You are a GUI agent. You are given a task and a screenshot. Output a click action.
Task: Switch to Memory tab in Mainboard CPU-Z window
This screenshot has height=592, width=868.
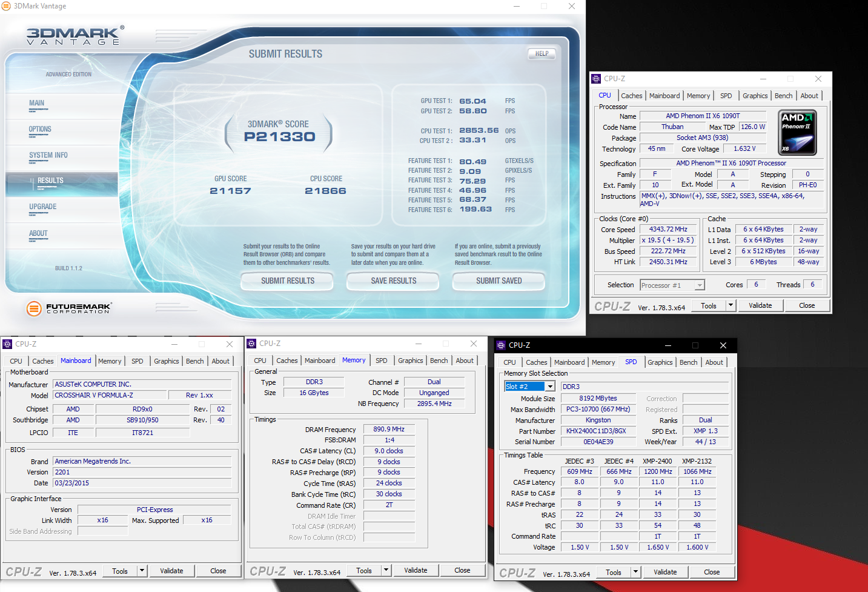(x=110, y=361)
